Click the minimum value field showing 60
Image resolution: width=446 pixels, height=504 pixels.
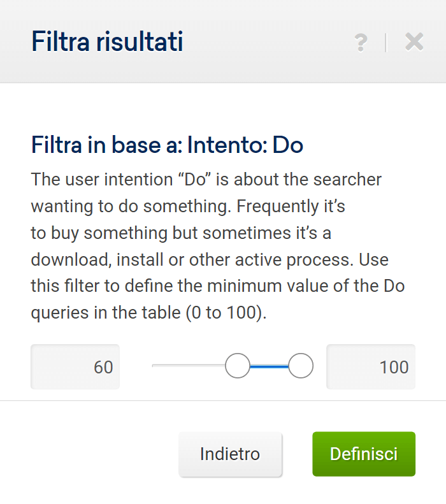point(75,367)
